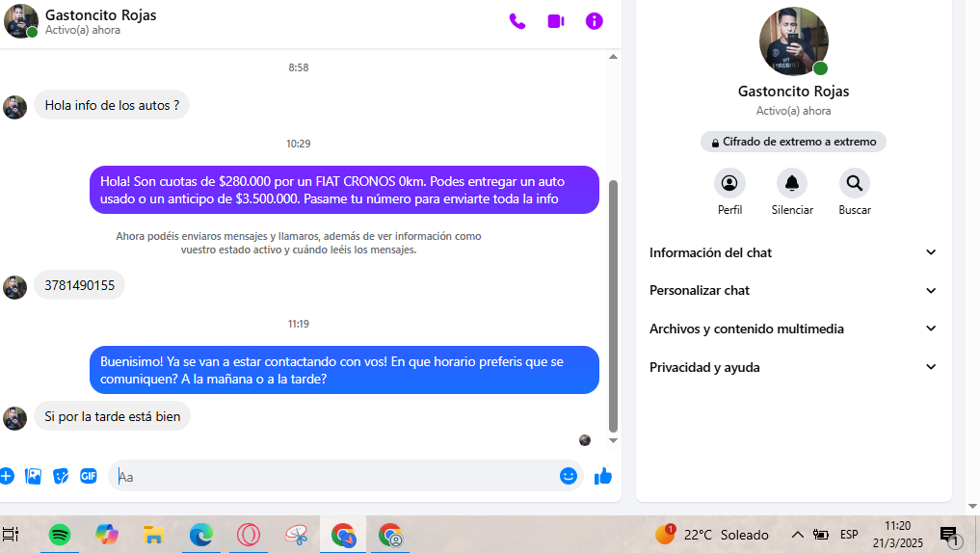Open the emoji picker in message box
Image resolution: width=980 pixels, height=553 pixels.
[569, 476]
